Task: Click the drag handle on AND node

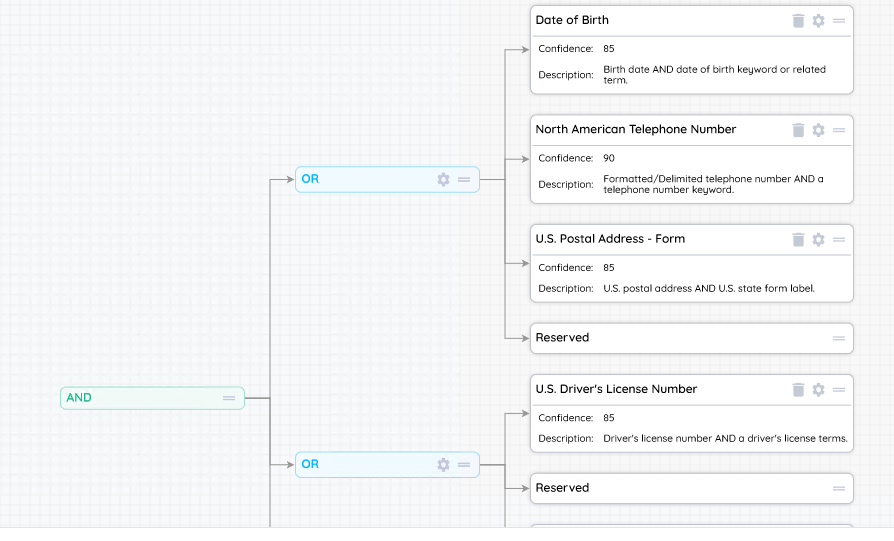Action: click(x=229, y=398)
